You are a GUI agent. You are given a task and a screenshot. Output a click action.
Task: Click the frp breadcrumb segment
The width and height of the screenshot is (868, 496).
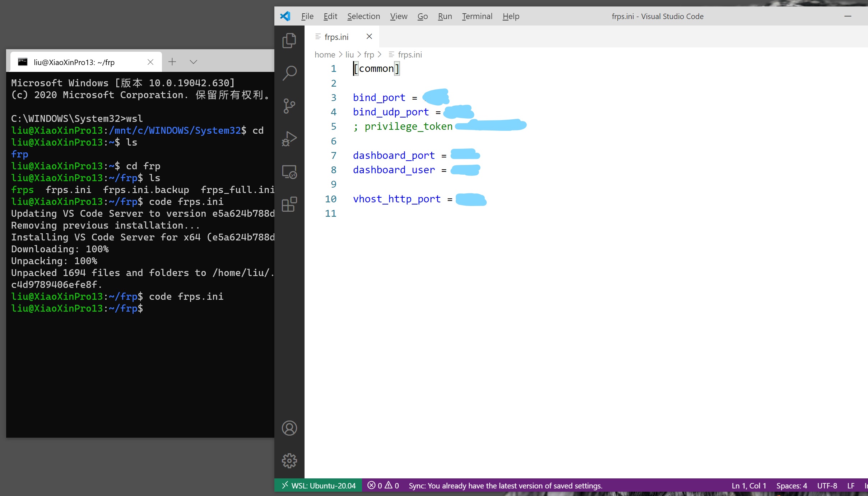pos(369,55)
